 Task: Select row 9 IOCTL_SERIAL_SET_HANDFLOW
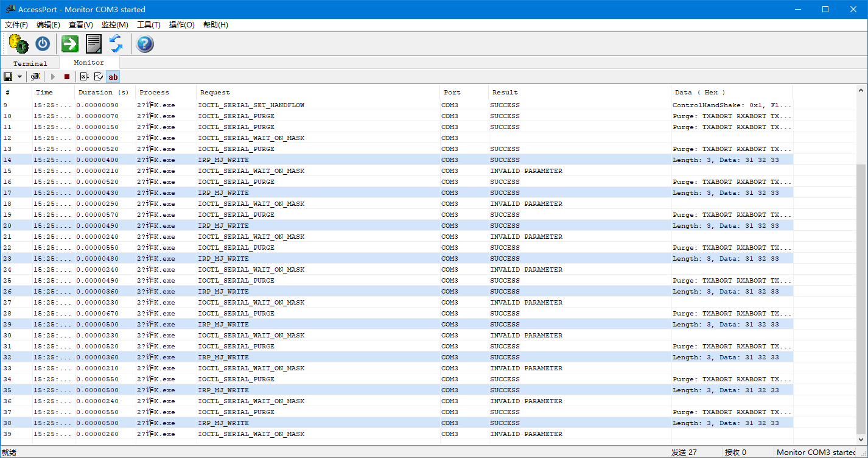[397, 105]
